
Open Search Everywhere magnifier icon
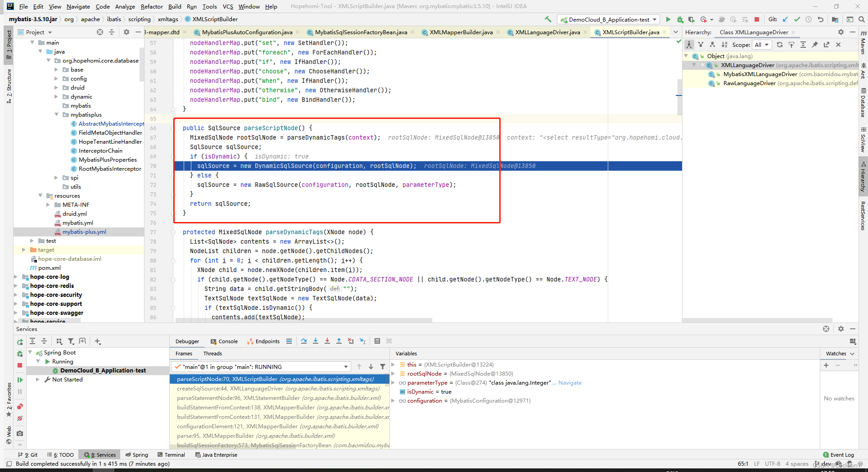(861, 19)
